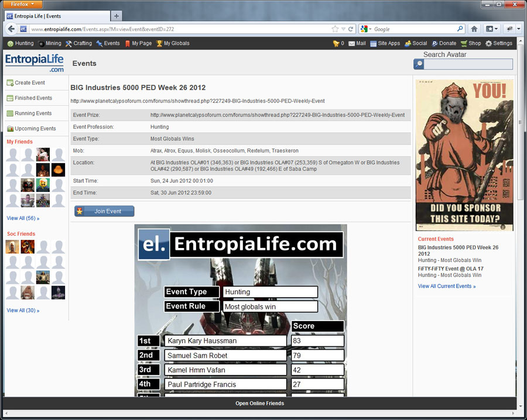
Task: Open the Firefox application menu
Action: (x=22, y=4)
